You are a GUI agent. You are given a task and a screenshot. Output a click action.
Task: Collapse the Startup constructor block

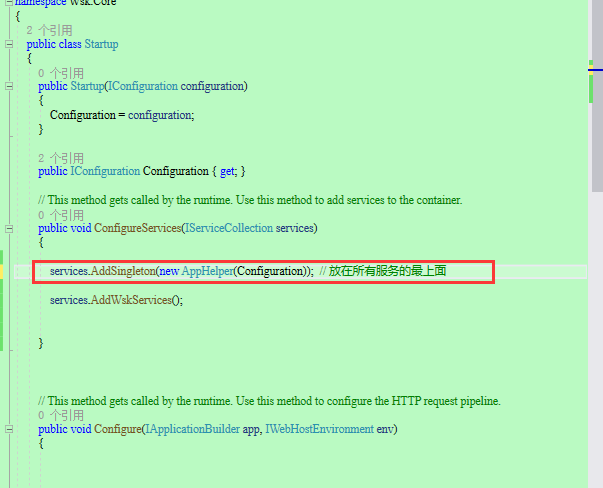pos(9,86)
